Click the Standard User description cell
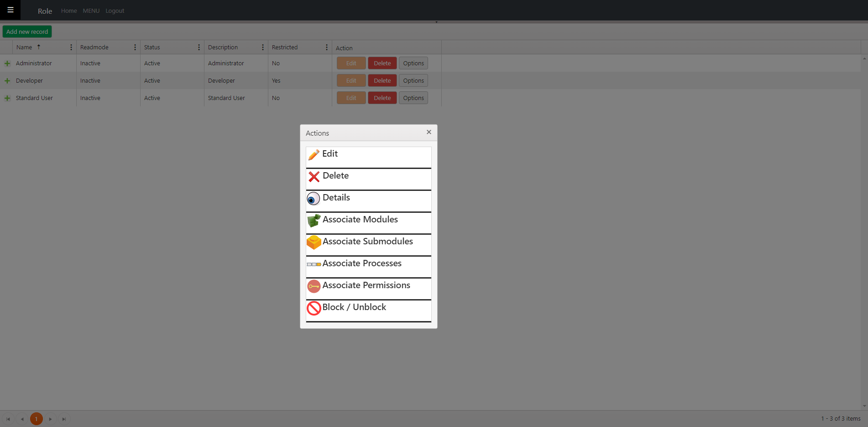Screen dimensions: 868x427 pos(236,98)
